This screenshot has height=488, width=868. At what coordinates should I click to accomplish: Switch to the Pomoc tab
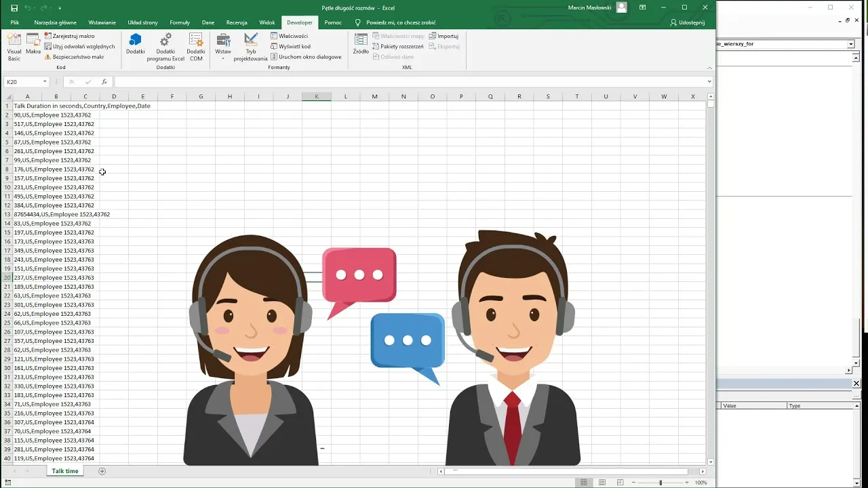[x=333, y=22]
